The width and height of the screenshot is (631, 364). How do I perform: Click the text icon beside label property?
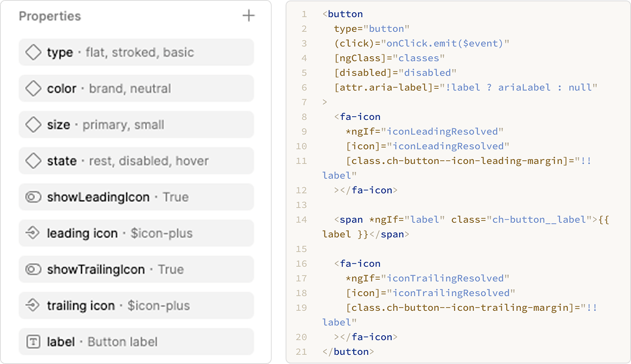[33, 341]
